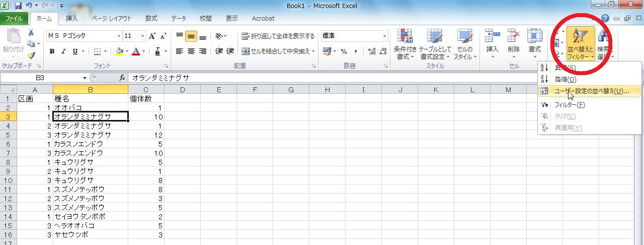Image resolution: width=644 pixels, height=245 pixels.
Task: Open the font name dropdown MS Pゴシック
Action: click(x=119, y=36)
